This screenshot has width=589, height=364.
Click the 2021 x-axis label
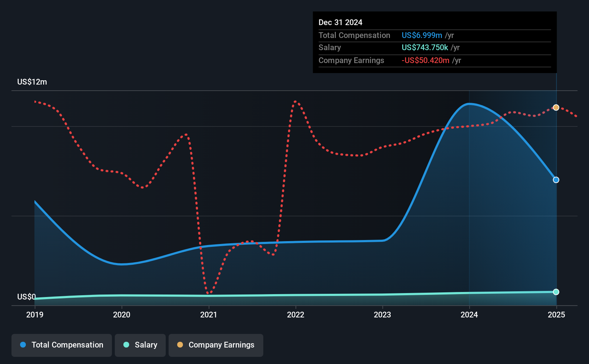coord(209,315)
